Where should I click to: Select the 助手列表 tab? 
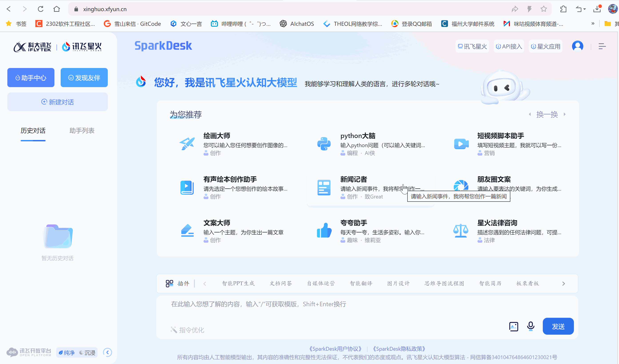tap(82, 130)
